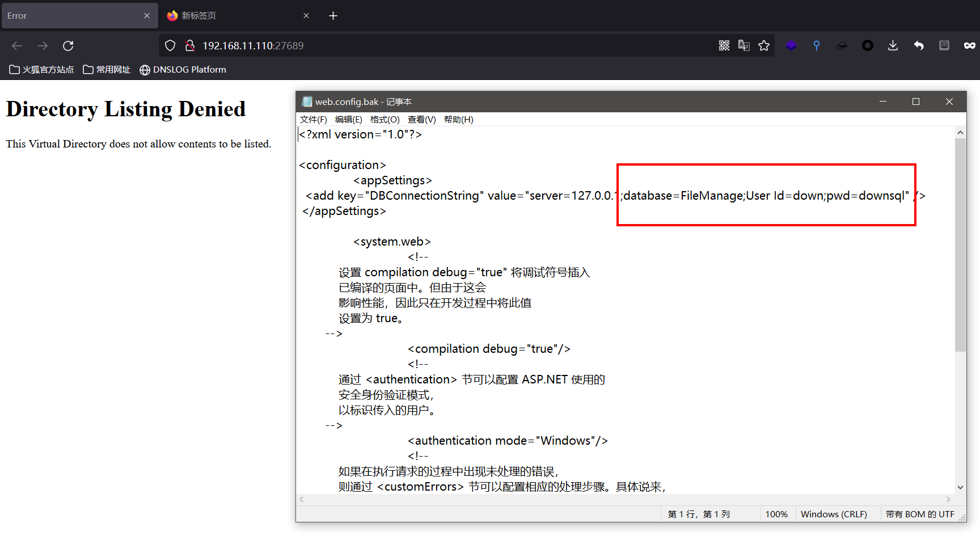The image size is (980, 536).
Task: Click the translate page icon
Action: (x=744, y=45)
